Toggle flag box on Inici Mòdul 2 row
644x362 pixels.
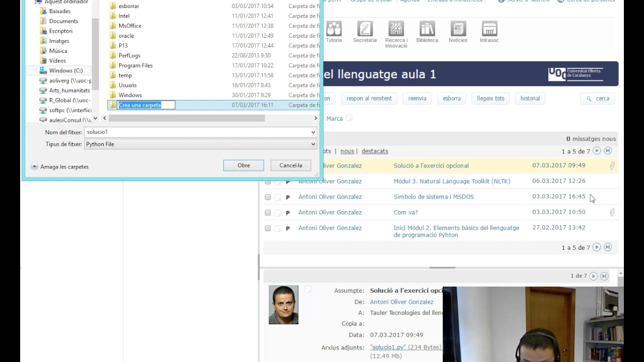pos(278,228)
